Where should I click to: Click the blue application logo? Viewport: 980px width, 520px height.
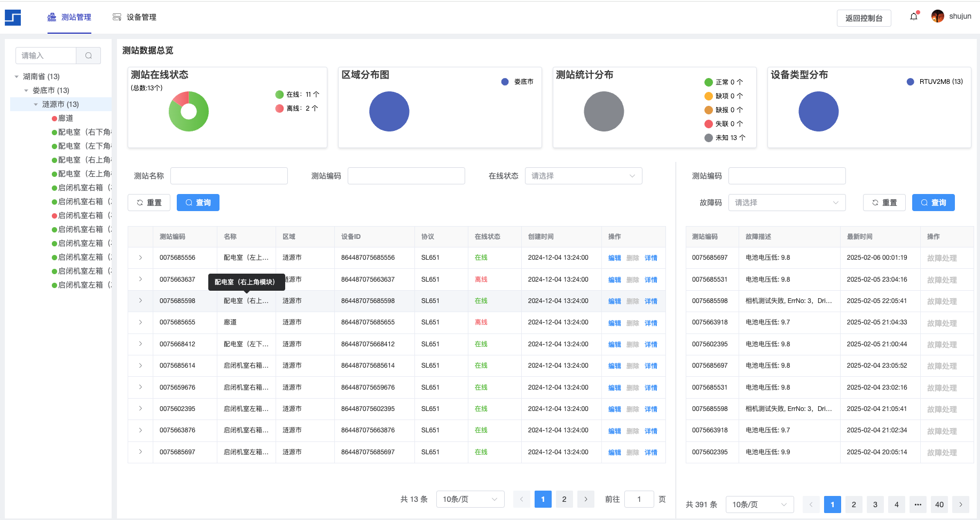pos(13,18)
